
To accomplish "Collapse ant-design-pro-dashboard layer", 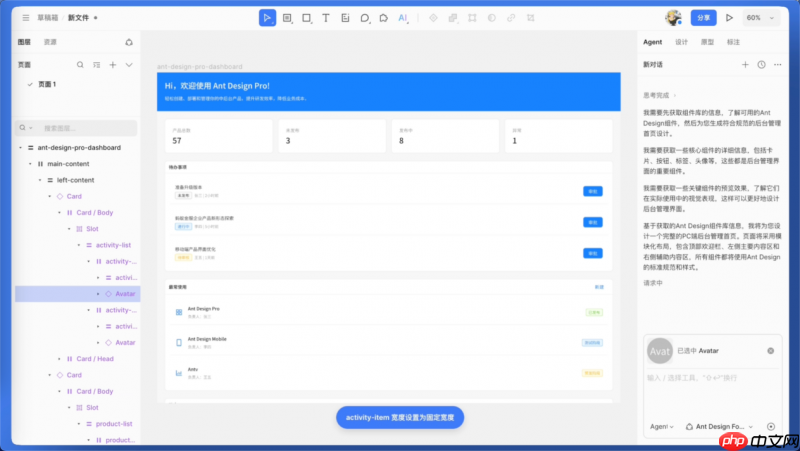I will click(20, 147).
